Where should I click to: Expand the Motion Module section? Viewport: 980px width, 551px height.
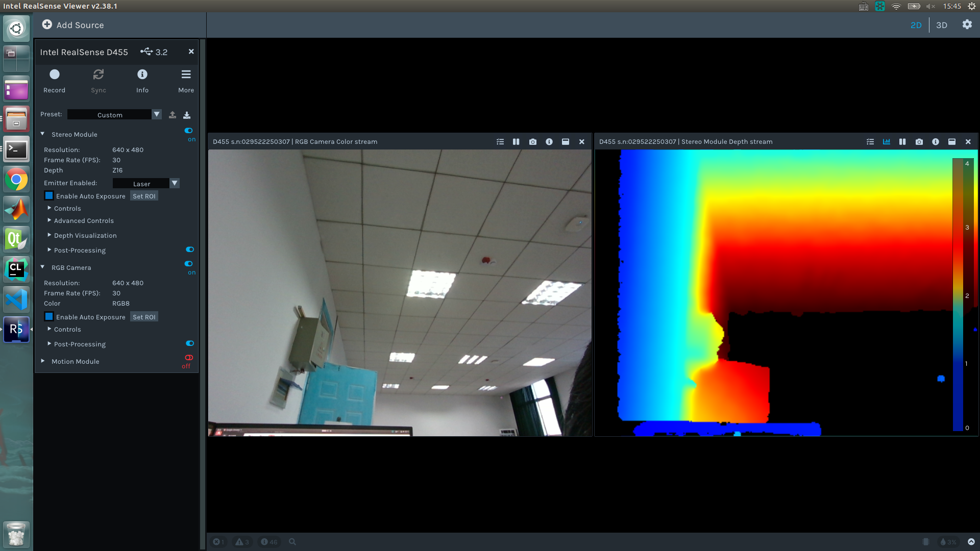pos(42,361)
